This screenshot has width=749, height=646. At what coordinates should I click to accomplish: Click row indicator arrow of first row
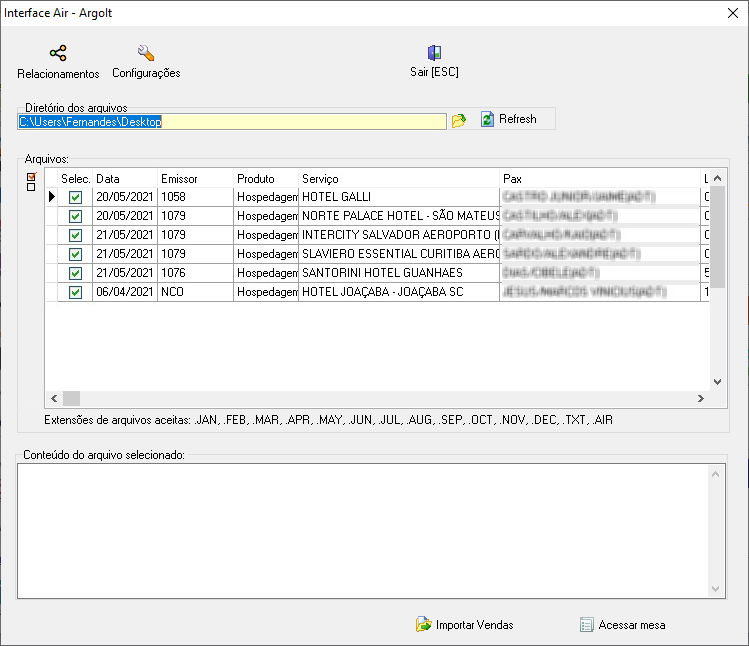52,197
